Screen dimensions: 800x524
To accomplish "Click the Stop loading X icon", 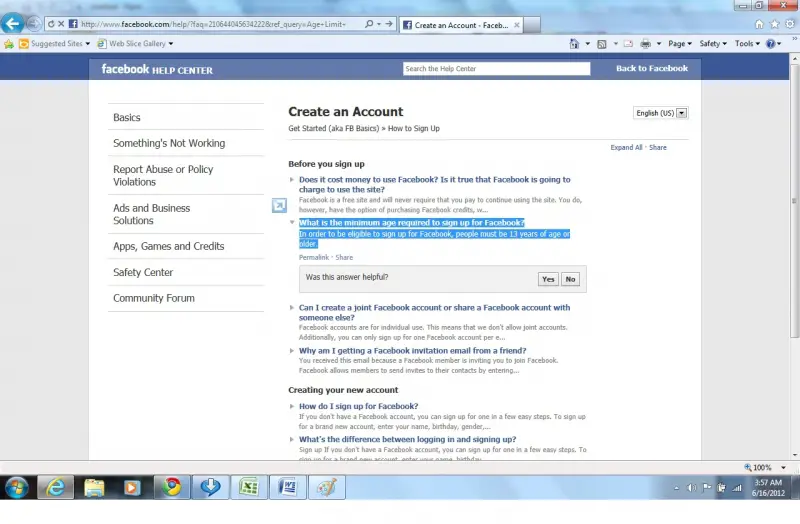I will 61,24.
